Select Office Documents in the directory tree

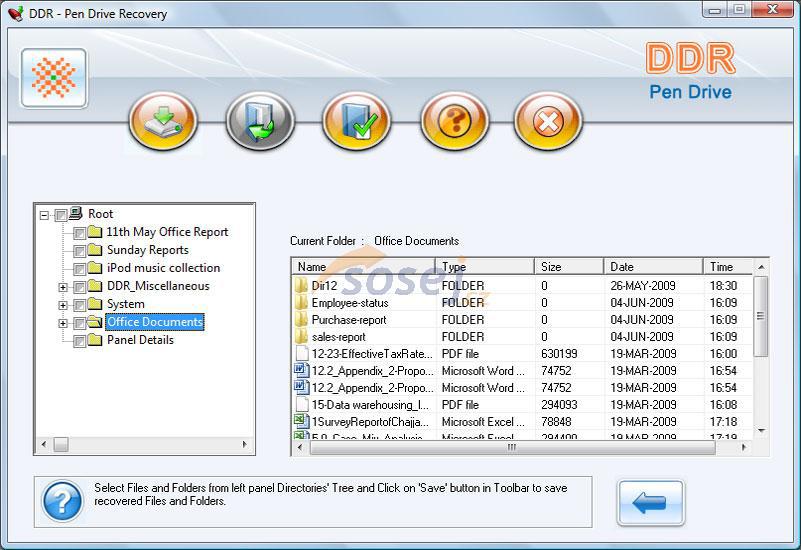tap(155, 322)
